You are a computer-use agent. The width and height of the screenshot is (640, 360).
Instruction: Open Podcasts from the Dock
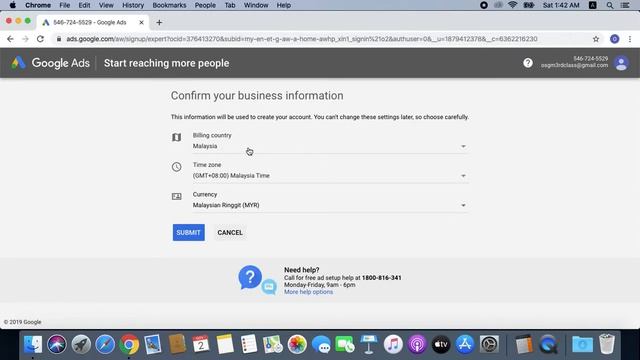click(x=417, y=344)
